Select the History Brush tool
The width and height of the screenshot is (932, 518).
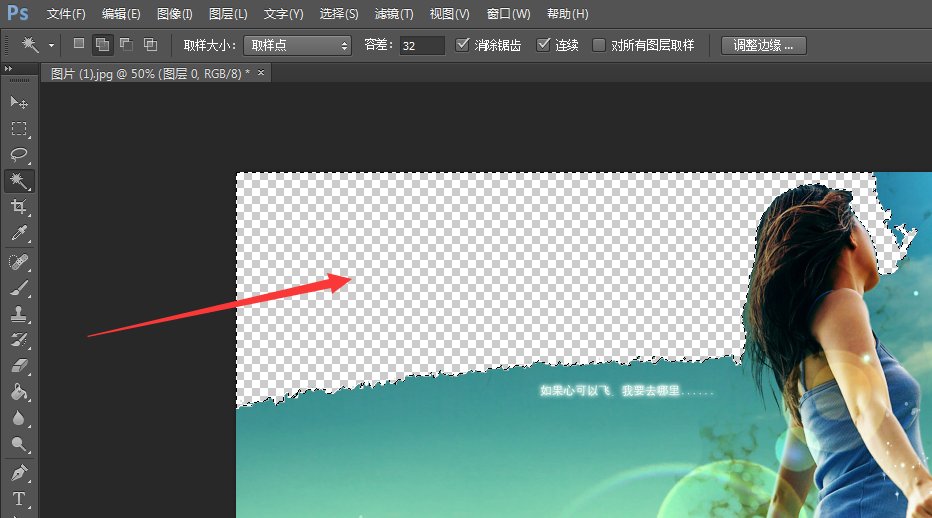[19, 340]
